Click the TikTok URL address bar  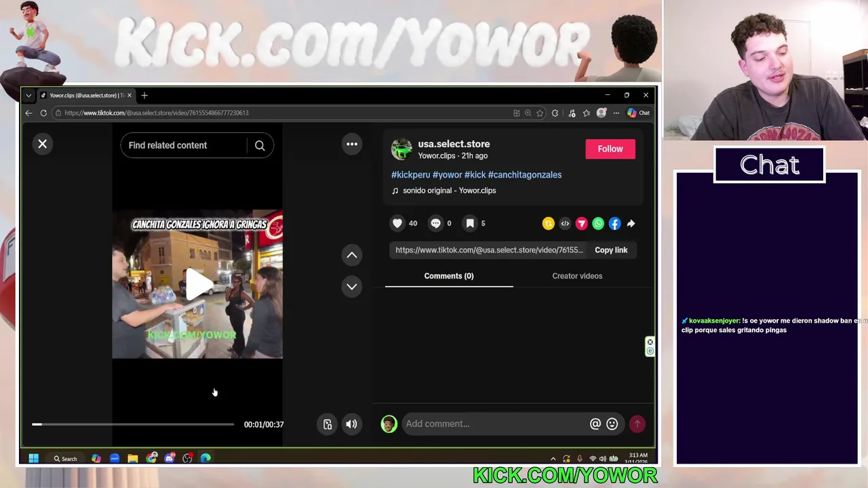point(285,113)
